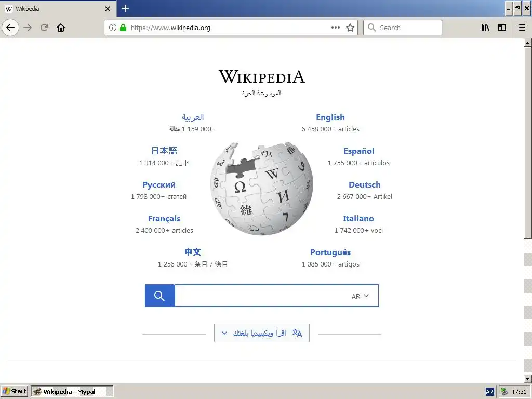
Task: Click the forward arrow navigation button
Action: (28, 28)
